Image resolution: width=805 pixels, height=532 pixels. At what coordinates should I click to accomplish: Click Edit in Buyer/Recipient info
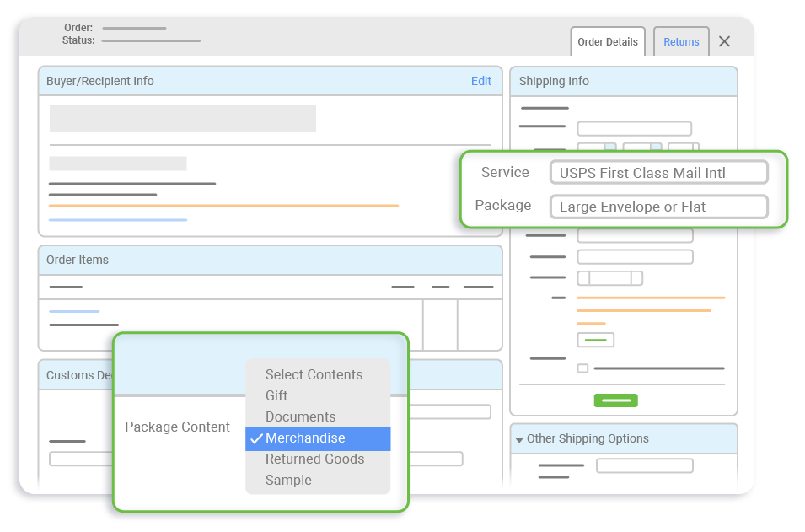(480, 81)
